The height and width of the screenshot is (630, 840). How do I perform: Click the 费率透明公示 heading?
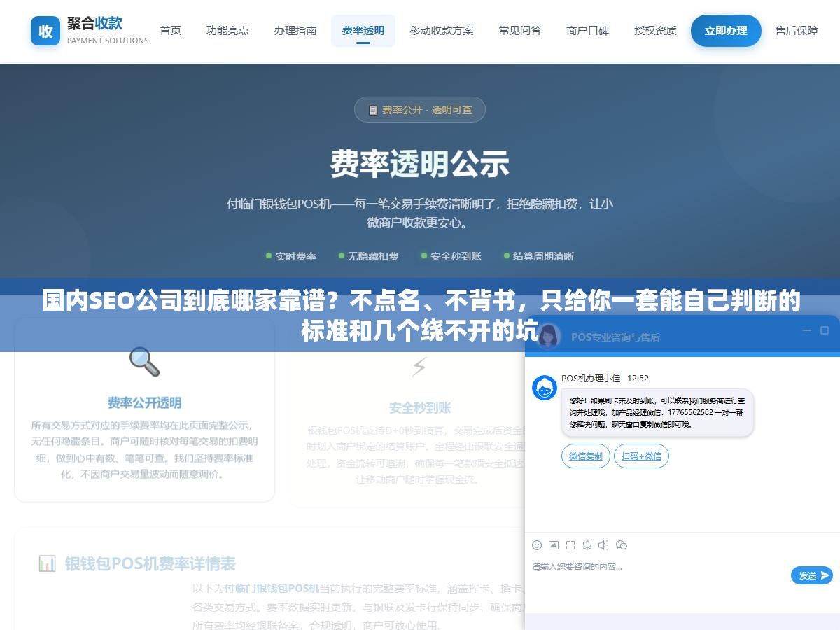[x=420, y=164]
